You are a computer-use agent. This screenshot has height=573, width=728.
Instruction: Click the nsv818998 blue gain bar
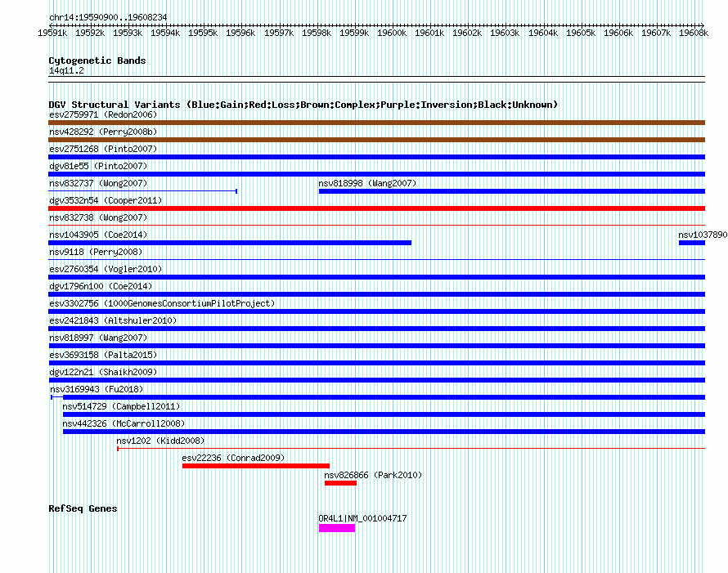point(512,191)
